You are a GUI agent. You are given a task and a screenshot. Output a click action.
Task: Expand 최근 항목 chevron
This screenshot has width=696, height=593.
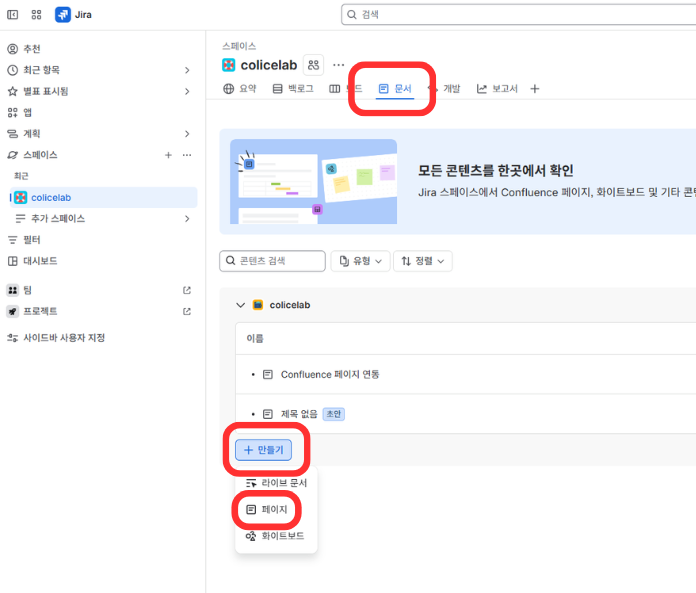pyautogui.click(x=187, y=70)
